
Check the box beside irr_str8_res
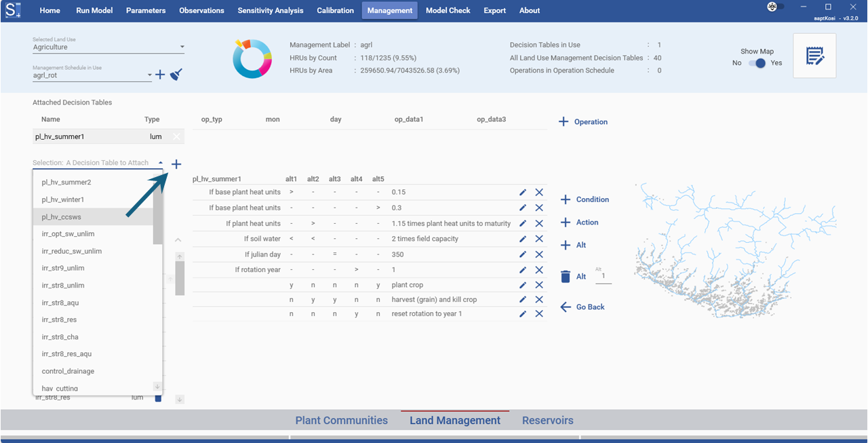click(158, 399)
